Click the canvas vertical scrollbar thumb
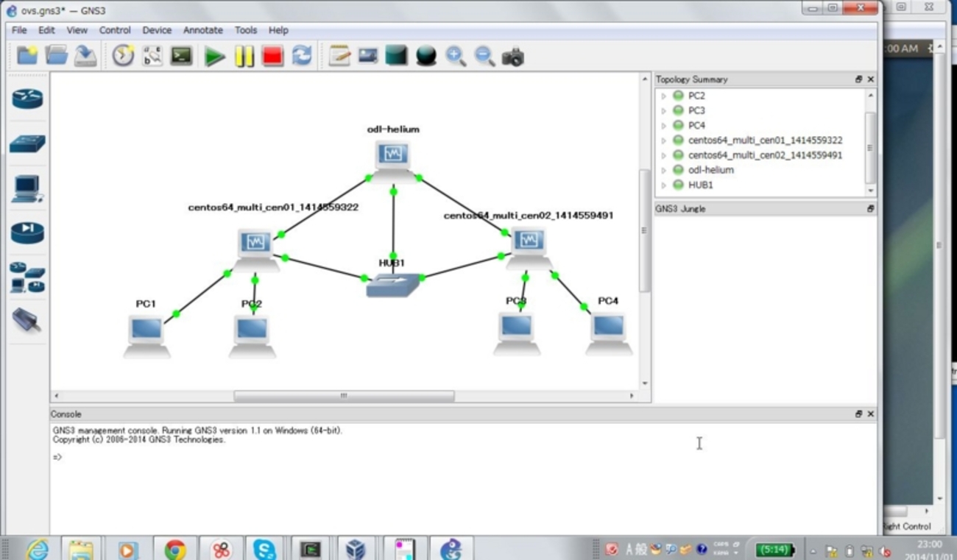 tap(645, 230)
